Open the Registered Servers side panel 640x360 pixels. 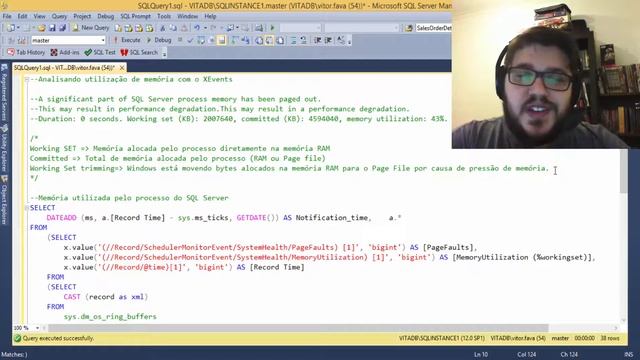tap(4, 91)
